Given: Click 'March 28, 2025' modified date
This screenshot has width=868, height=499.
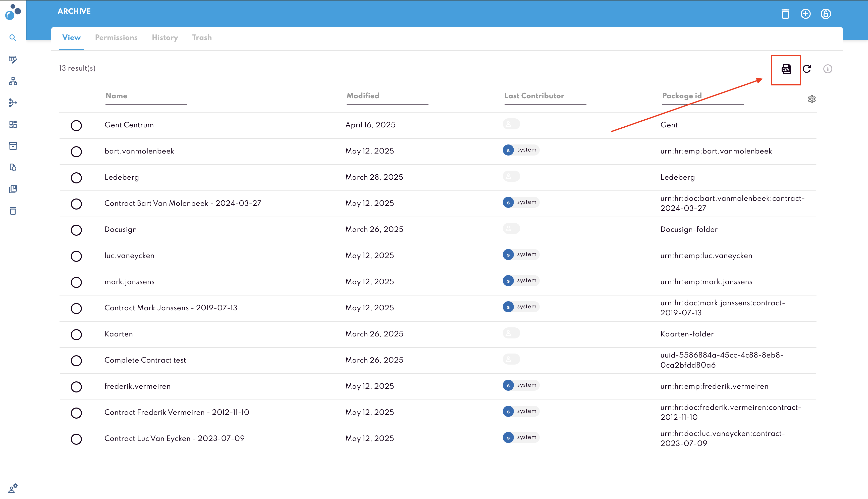Looking at the screenshot, I should [x=374, y=177].
